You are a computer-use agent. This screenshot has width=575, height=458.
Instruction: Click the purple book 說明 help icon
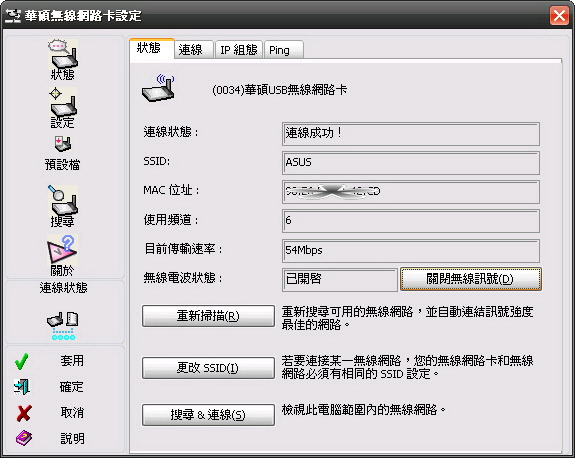(x=23, y=438)
